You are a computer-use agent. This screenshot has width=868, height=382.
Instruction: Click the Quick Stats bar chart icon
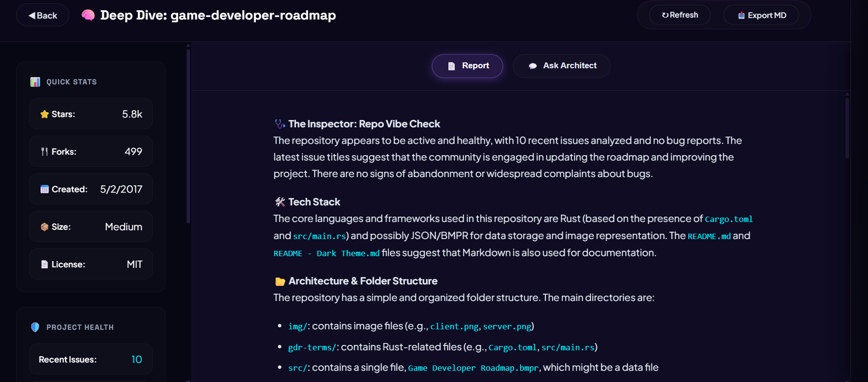(35, 82)
